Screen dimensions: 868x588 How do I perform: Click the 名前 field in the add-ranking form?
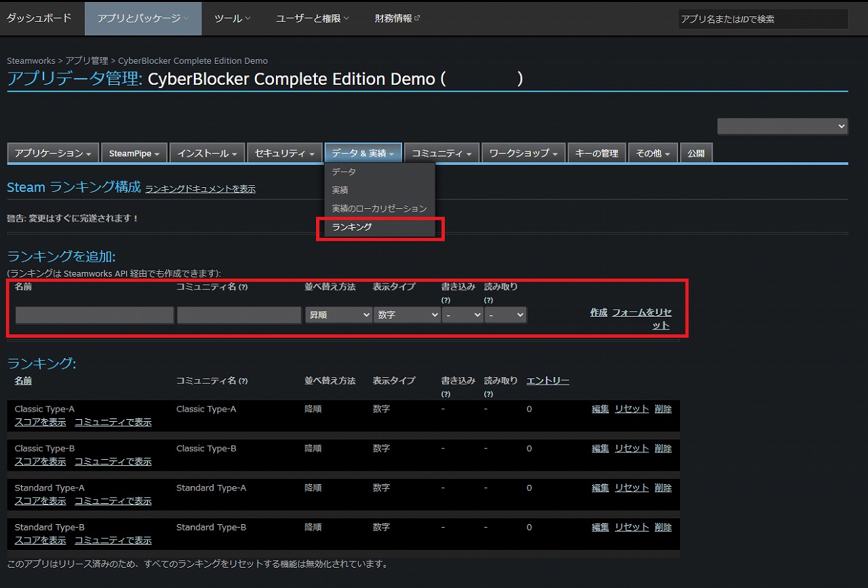pyautogui.click(x=94, y=315)
